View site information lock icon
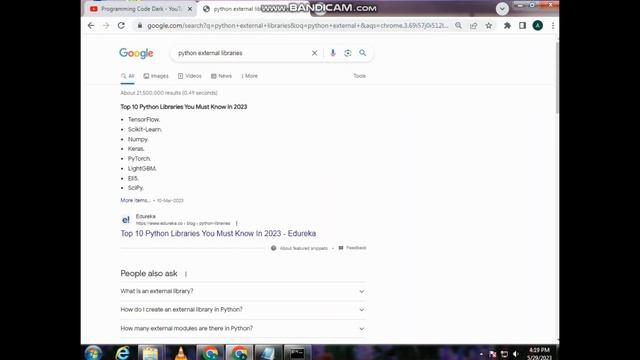This screenshot has height=360, width=640. [x=140, y=25]
